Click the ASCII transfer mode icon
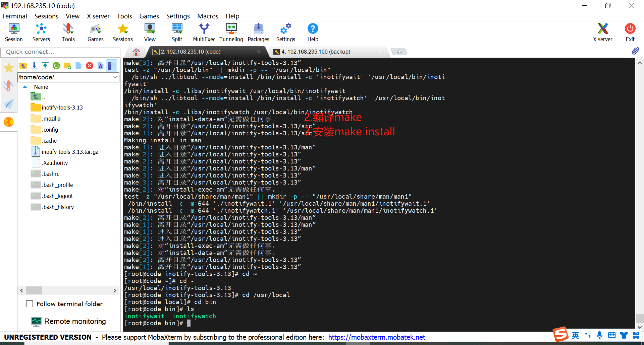 point(101,66)
